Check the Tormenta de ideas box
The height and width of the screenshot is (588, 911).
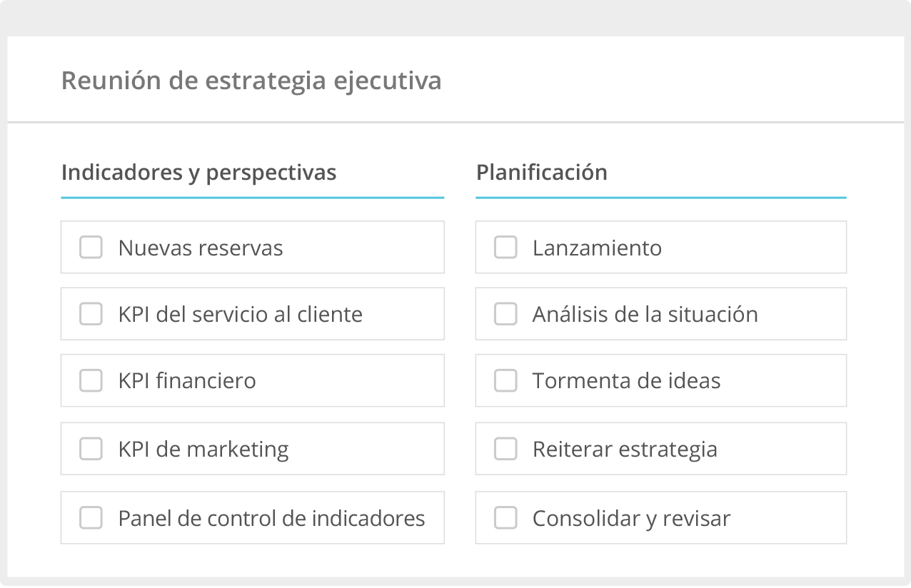tap(505, 380)
